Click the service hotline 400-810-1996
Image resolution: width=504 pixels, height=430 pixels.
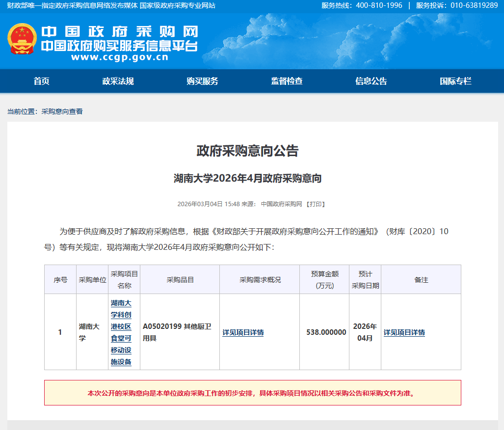(379, 5)
